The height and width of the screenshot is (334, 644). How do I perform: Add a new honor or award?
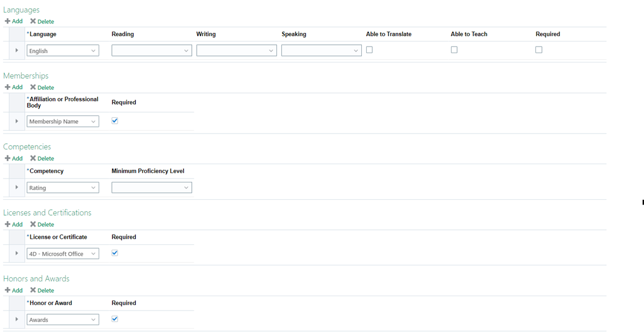point(13,290)
